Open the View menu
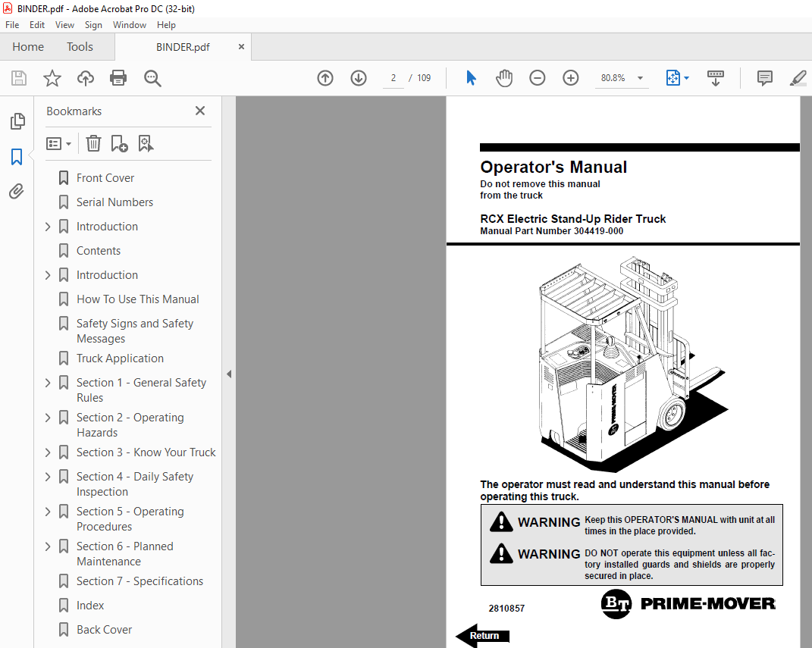The height and width of the screenshot is (648, 812). click(64, 25)
